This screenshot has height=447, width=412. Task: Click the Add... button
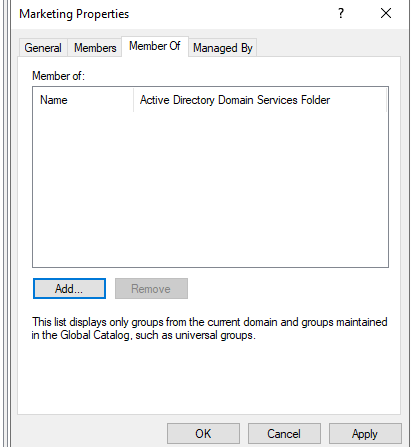coord(69,289)
